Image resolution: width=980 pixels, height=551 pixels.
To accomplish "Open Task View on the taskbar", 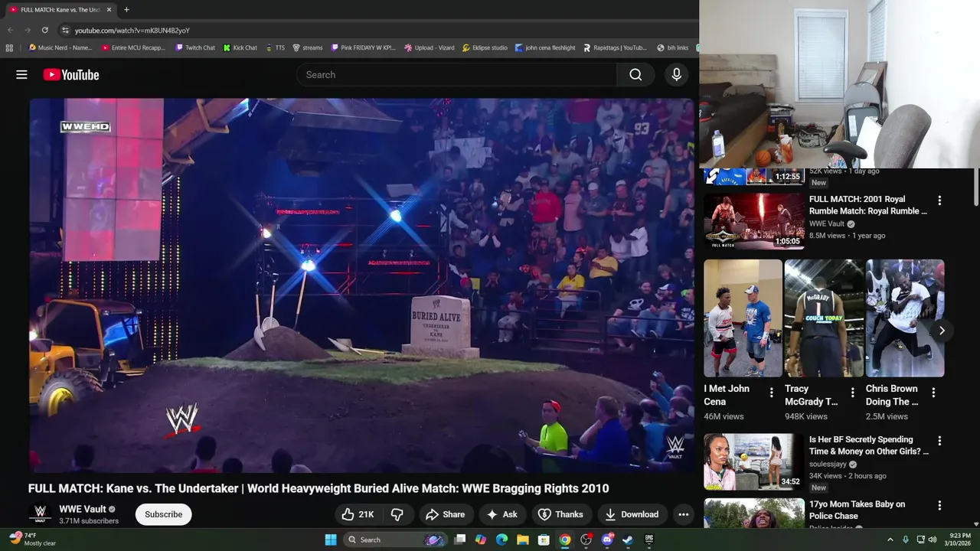I will [459, 540].
